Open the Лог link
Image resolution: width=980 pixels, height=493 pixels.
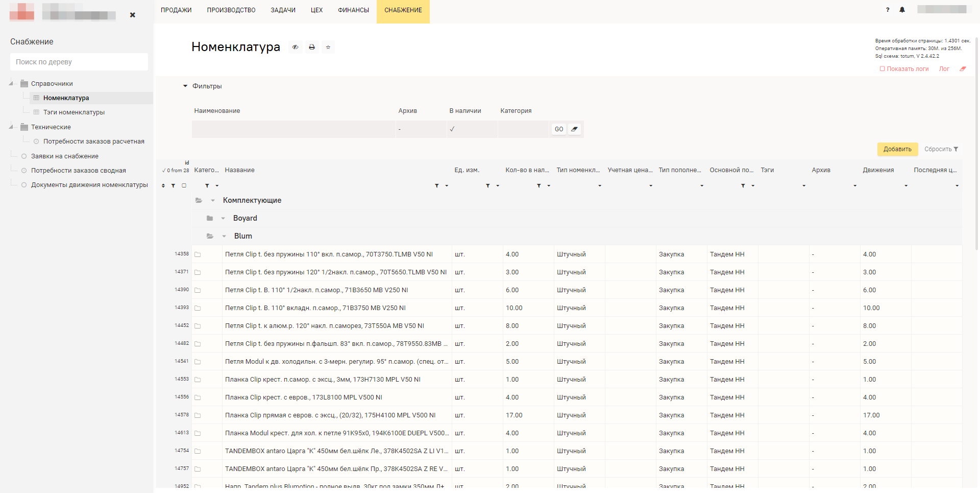[x=944, y=69]
